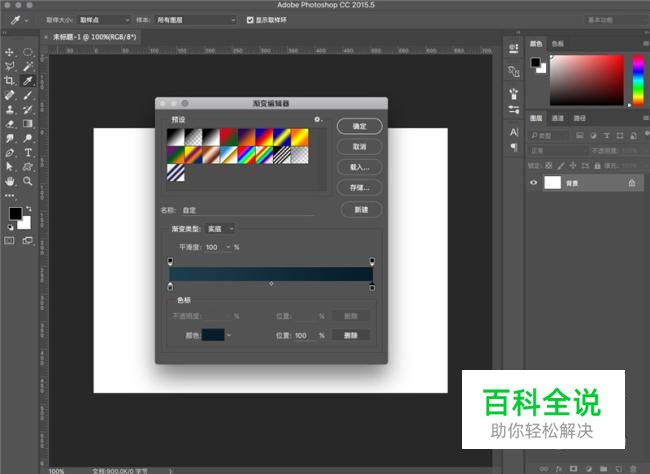
Task: Select the Hand tool
Action: [x=9, y=181]
